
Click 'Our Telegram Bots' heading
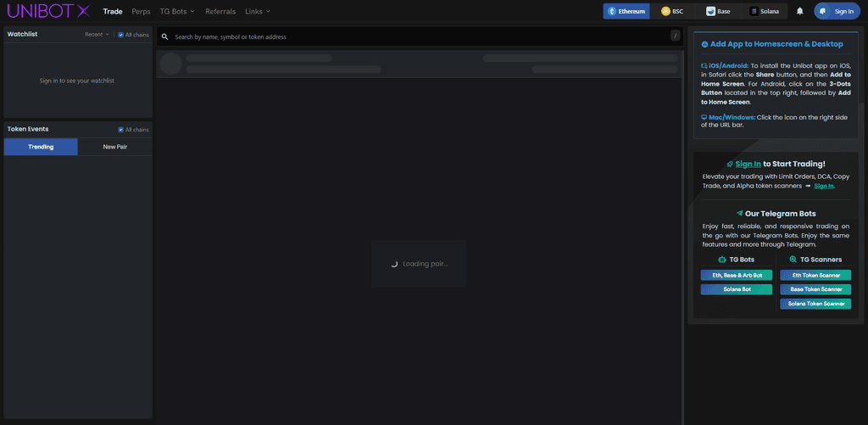tap(781, 213)
